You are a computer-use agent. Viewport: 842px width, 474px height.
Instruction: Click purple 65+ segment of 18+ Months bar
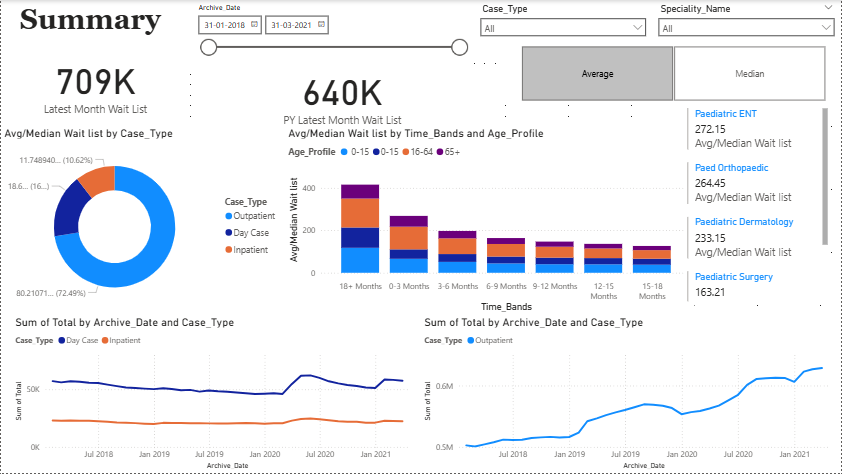(x=360, y=192)
